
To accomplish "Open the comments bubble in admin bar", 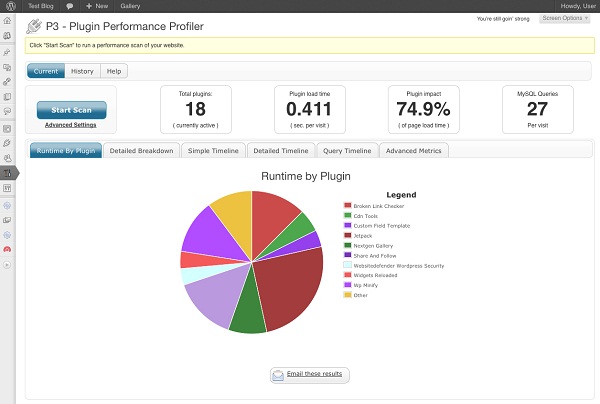I will [70, 6].
